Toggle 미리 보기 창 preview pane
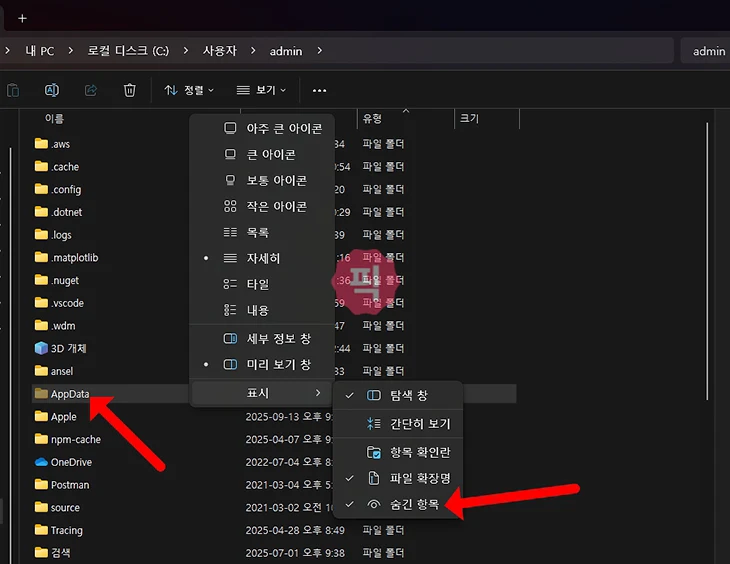 (262, 364)
